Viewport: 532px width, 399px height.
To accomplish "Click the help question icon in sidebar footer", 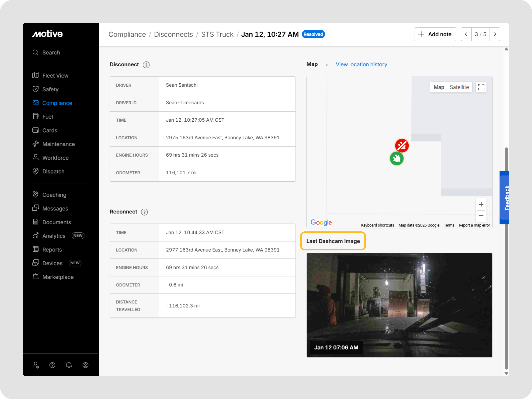I will tap(52, 365).
